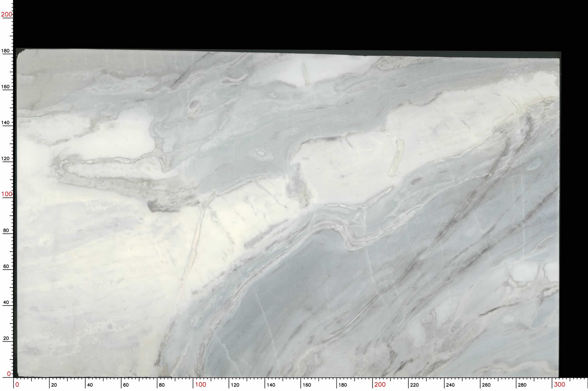Click the red 100 on the left ruler
This screenshot has height=391, width=588.
[7, 194]
